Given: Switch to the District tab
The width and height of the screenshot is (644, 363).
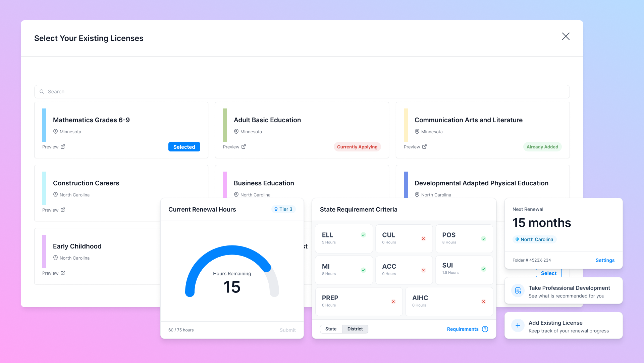Looking at the screenshot, I should pos(355,329).
